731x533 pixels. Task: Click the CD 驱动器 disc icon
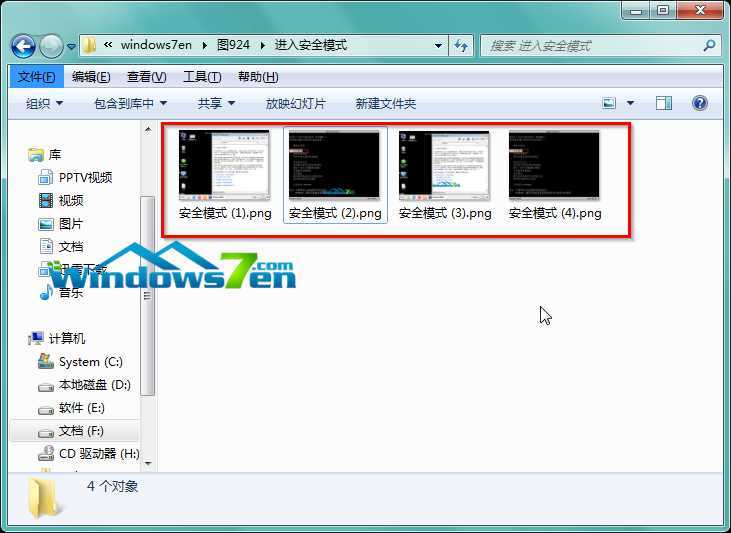point(46,453)
